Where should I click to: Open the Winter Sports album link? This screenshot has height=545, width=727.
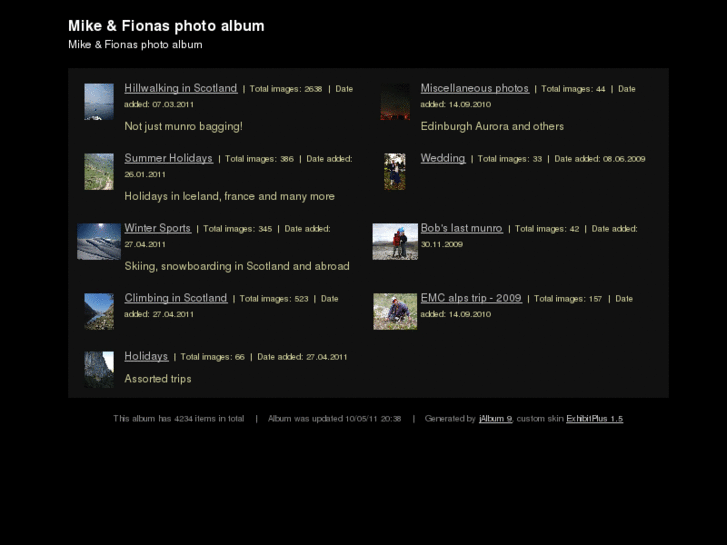158,228
